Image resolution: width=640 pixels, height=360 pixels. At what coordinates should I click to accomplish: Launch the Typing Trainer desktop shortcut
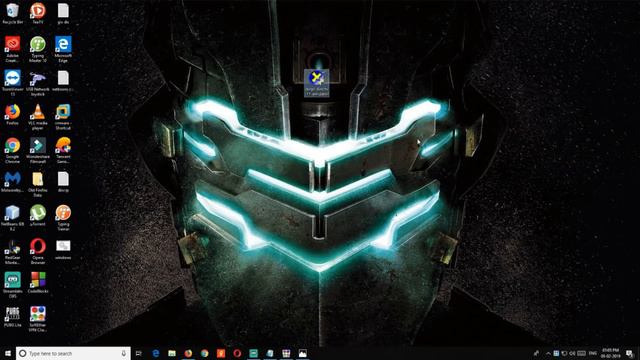click(x=63, y=218)
